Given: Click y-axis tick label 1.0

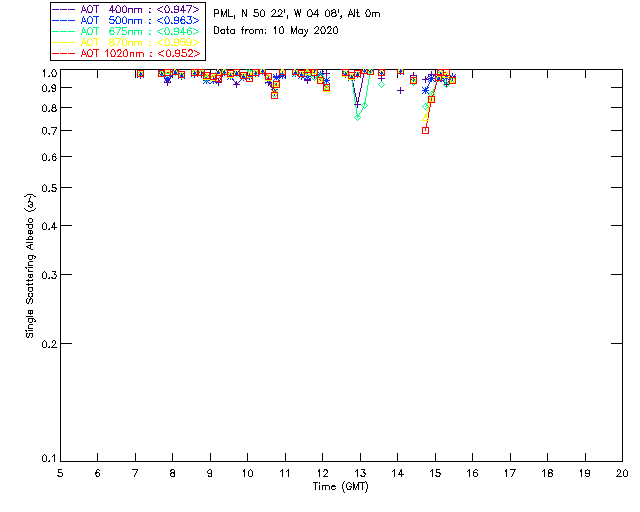Looking at the screenshot, I should click(49, 73).
